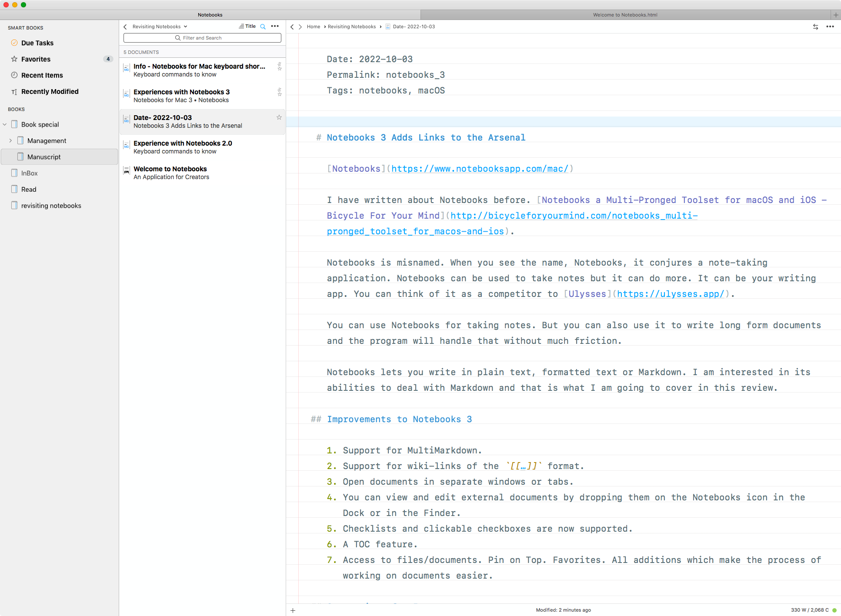Switch to the Notebooks tab
841x616 pixels.
point(210,15)
